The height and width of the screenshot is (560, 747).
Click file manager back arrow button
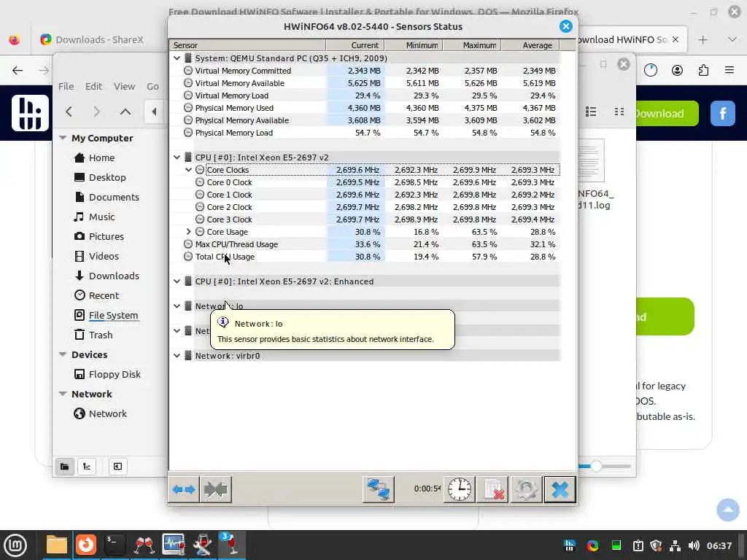pyautogui.click(x=69, y=112)
